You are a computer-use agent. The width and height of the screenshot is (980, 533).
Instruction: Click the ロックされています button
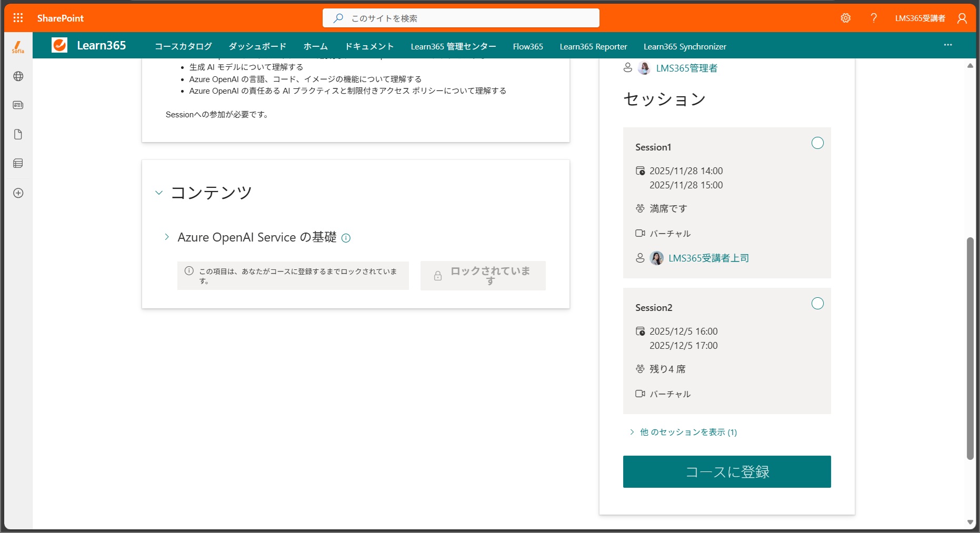click(483, 276)
